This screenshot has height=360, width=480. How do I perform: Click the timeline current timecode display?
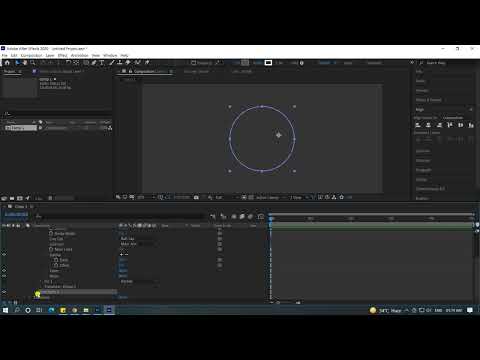16,214
